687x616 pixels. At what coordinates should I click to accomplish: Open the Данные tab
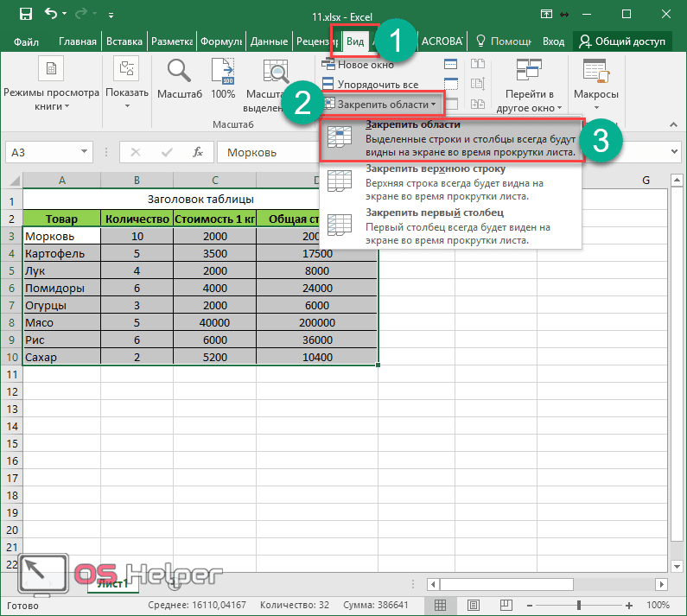click(269, 41)
